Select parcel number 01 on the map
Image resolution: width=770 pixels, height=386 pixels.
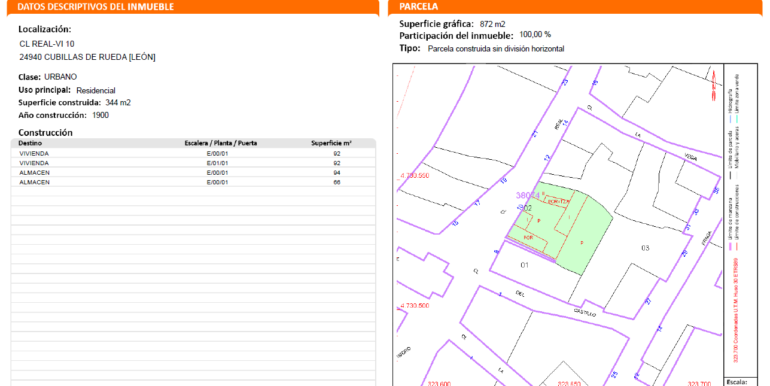pos(524,265)
